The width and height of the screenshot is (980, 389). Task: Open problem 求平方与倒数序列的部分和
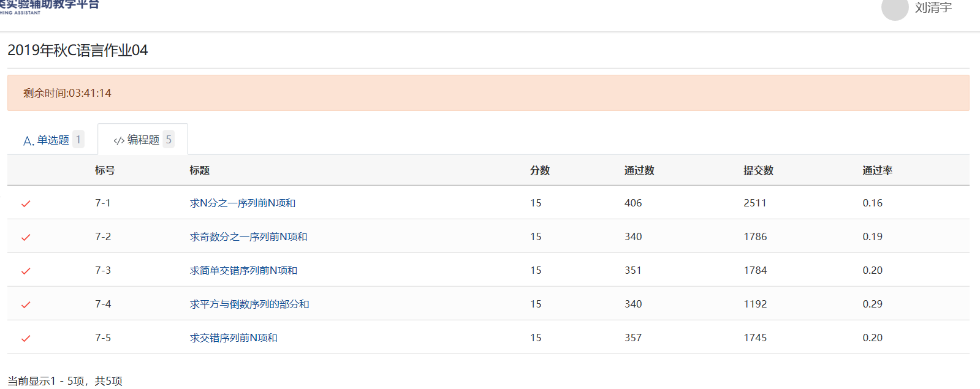click(249, 304)
